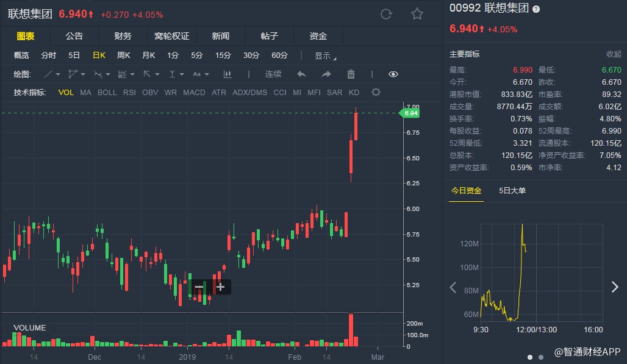Zoom out chart with minus button
The height and width of the screenshot is (364, 627).
pos(199,287)
